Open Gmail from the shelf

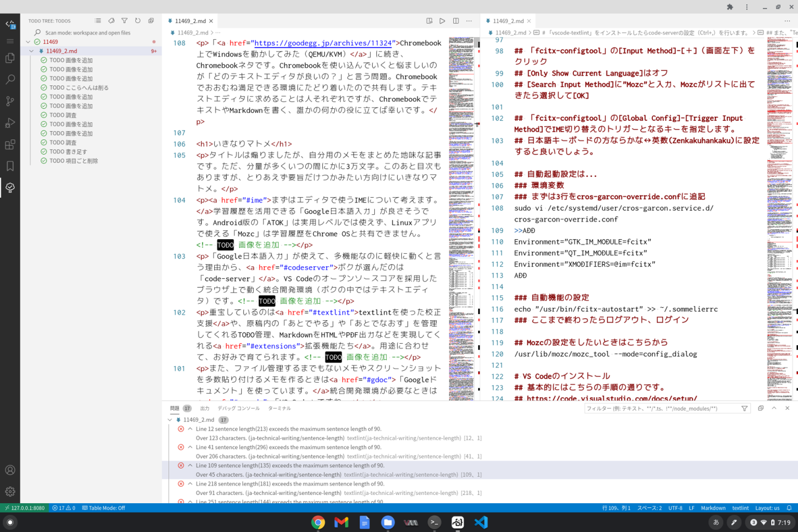341,522
